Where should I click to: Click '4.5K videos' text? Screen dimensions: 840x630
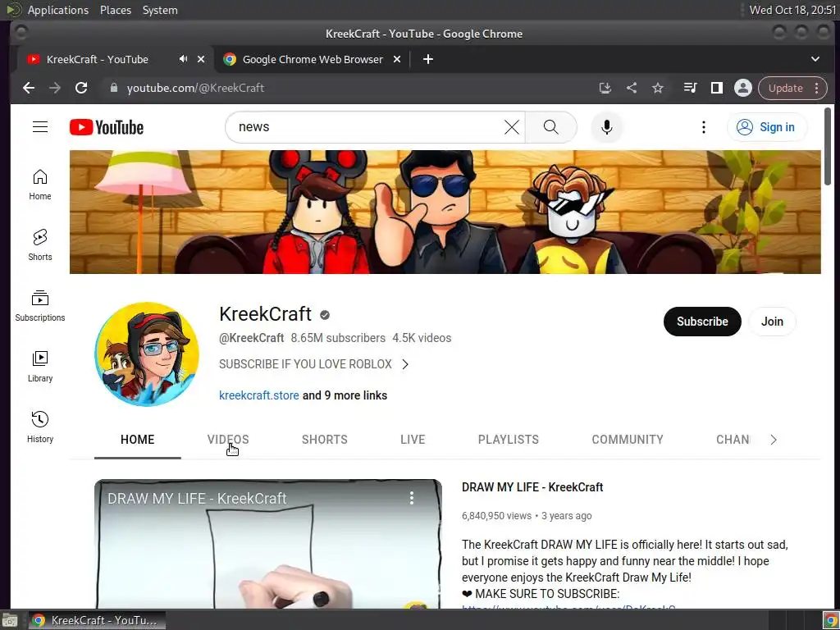tap(422, 338)
